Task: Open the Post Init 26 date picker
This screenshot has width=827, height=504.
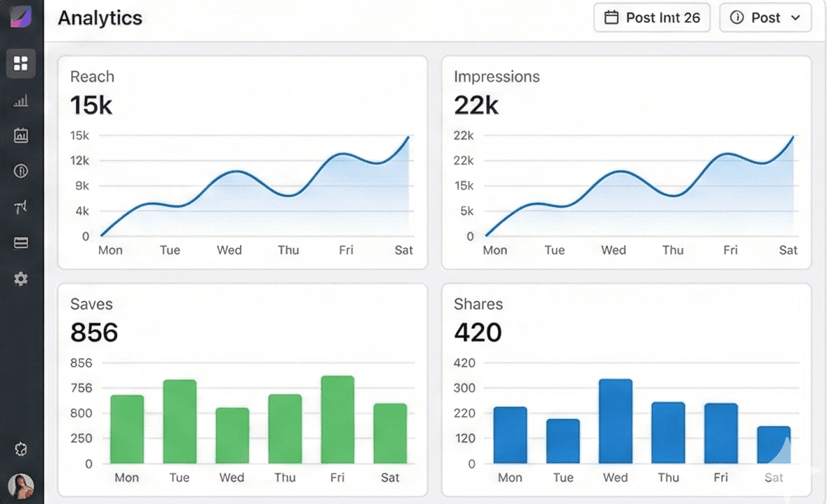Action: (651, 17)
